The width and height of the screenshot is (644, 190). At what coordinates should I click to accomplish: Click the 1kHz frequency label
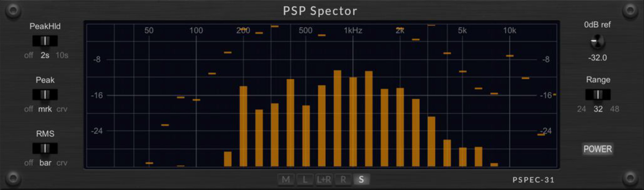click(353, 30)
